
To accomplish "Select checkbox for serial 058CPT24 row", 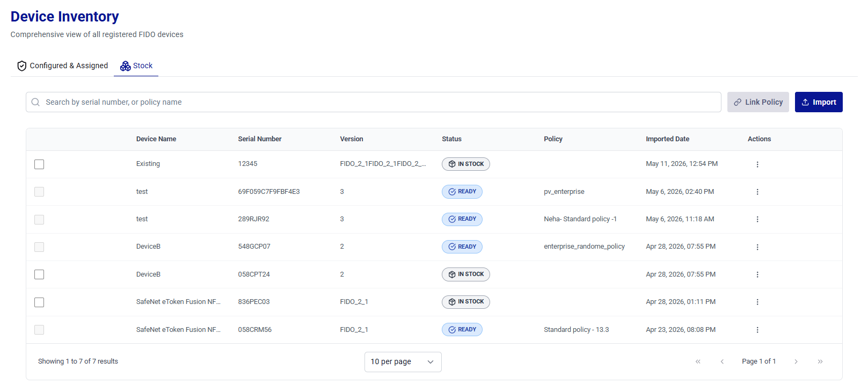I will point(39,274).
